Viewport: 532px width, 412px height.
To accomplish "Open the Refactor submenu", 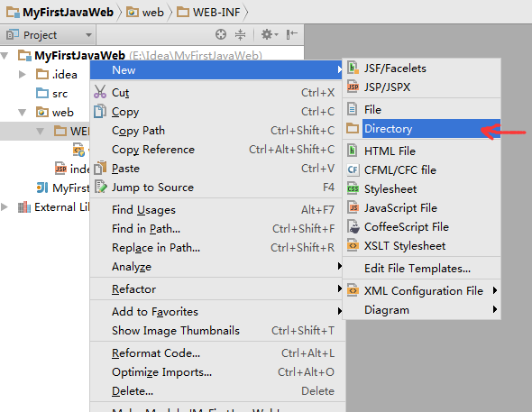I will pyautogui.click(x=216, y=288).
